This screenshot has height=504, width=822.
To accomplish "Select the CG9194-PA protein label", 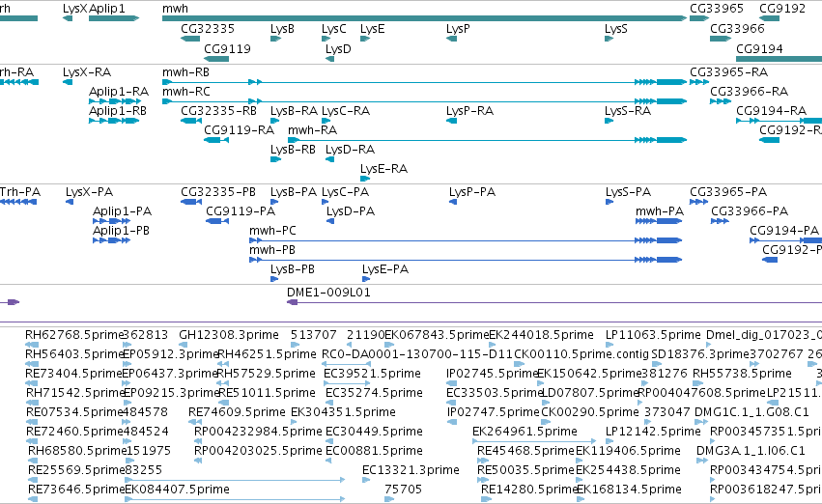I will click(784, 231).
